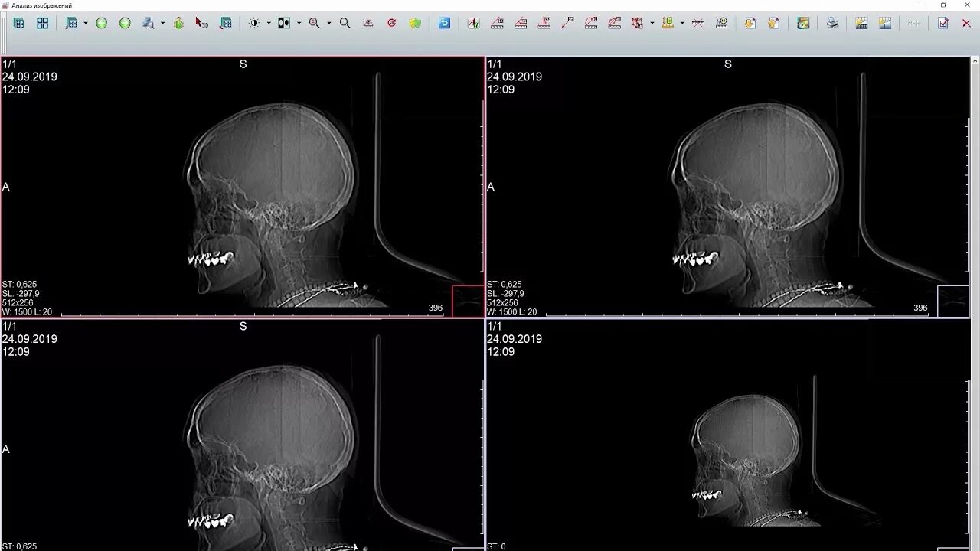The width and height of the screenshot is (980, 551).
Task: Expand the yellow ruler dropdown arrow
Action: (681, 23)
